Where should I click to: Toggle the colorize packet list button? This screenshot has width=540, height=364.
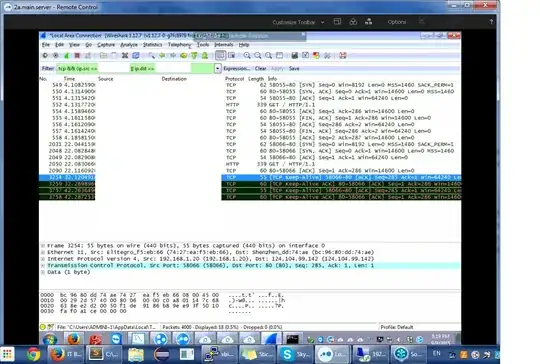(x=220, y=55)
